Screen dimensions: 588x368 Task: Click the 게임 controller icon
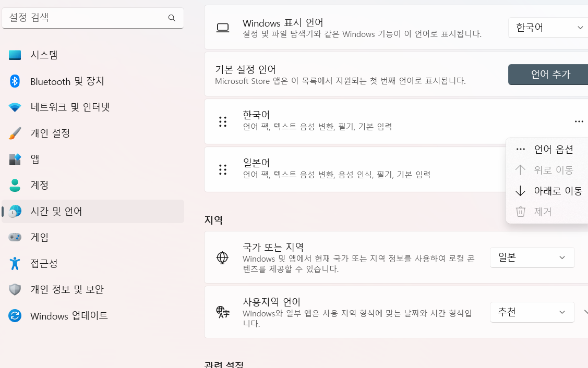15,237
